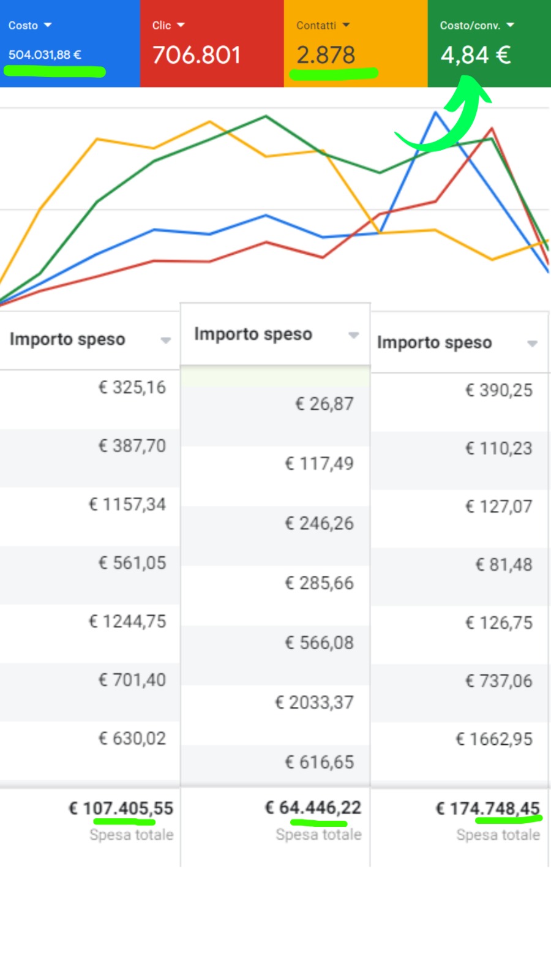Click the € 174.748,45 total spend value

click(488, 809)
